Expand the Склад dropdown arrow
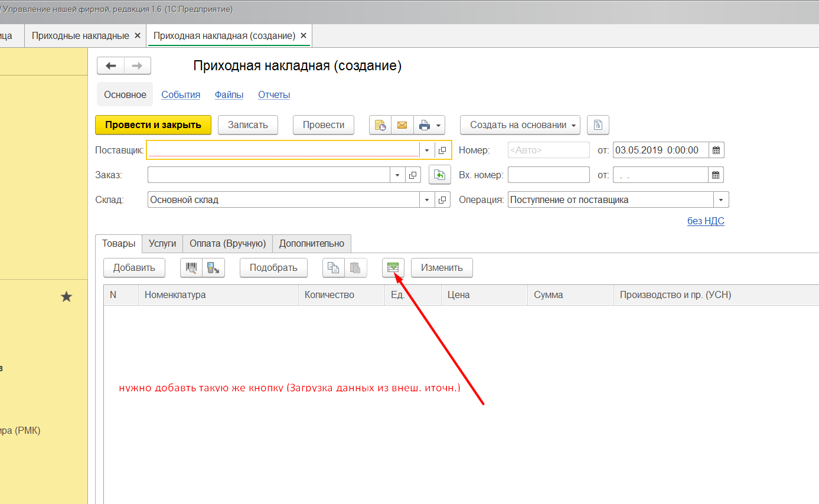 tap(427, 200)
